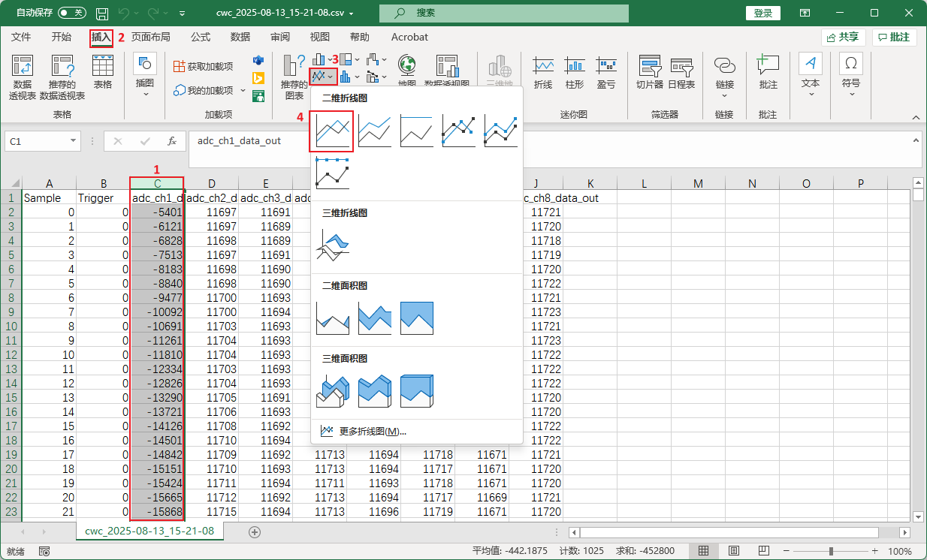This screenshot has height=560, width=927.
Task: Insert a 折线 sparkline
Action: click(x=543, y=72)
